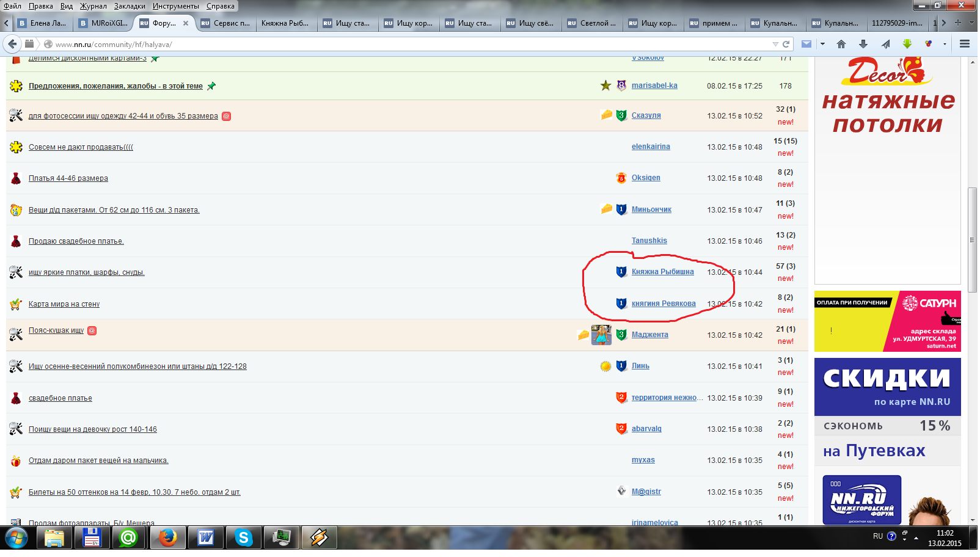Image resolution: width=980 pixels, height=557 pixels.
Task: Click the Windows Start button
Action: [16, 537]
